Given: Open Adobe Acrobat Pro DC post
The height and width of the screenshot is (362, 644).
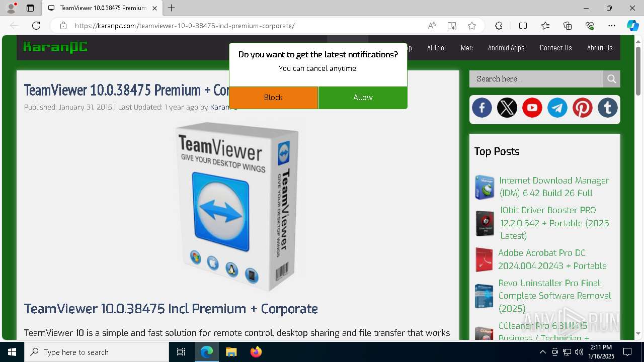Looking at the screenshot, I should pyautogui.click(x=552, y=259).
